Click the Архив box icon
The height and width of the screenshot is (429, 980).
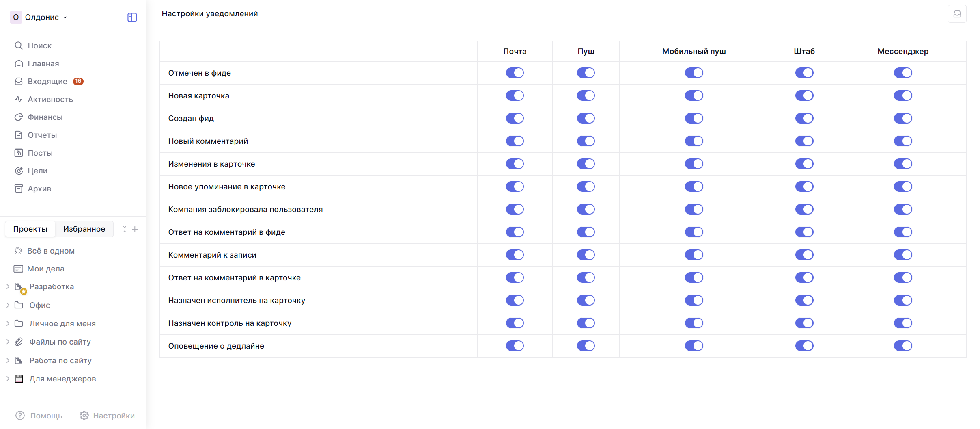tap(19, 188)
